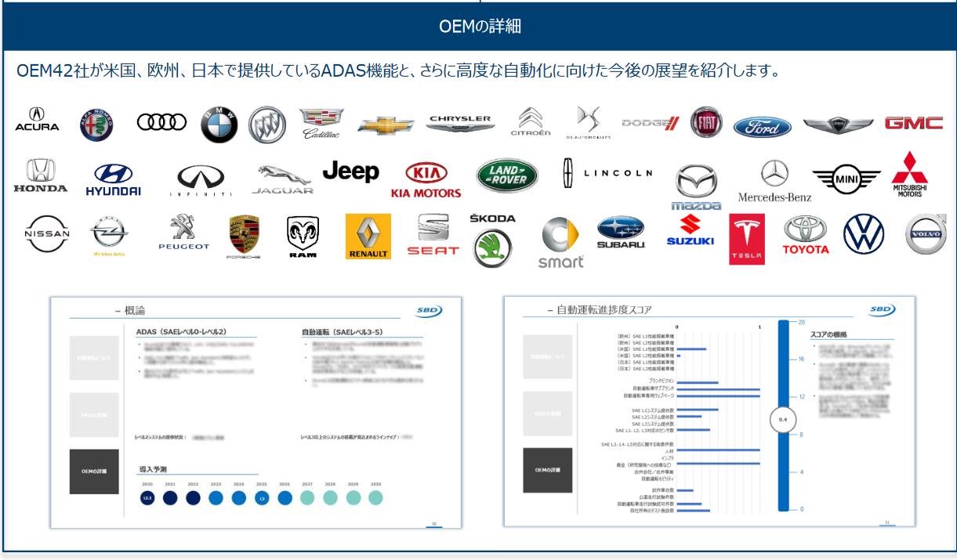Click the OEMの詳細 header title
Image resolution: width=957 pixels, height=560 pixels.
pos(480,27)
